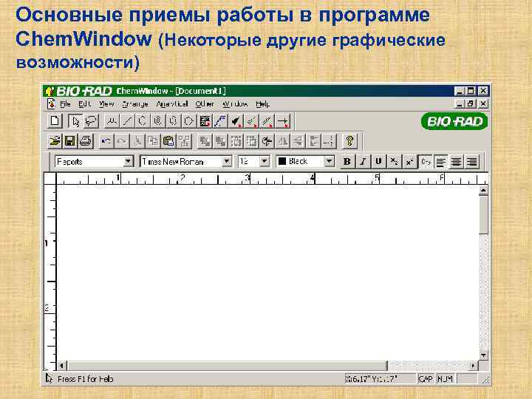Toggle Italic formatting
This screenshot has width=532, height=399.
(362, 162)
